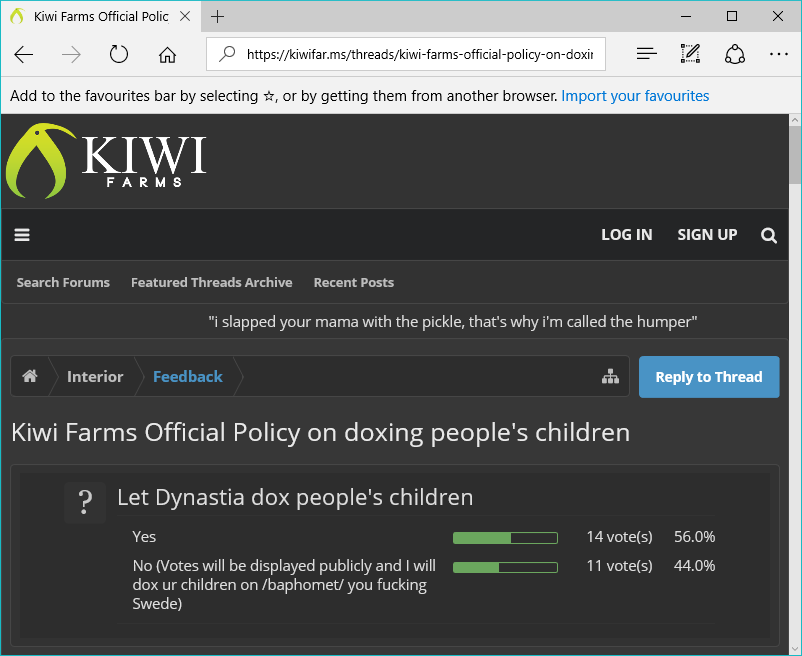The height and width of the screenshot is (656, 802).
Task: Open the browser Share icon
Action: pos(734,54)
